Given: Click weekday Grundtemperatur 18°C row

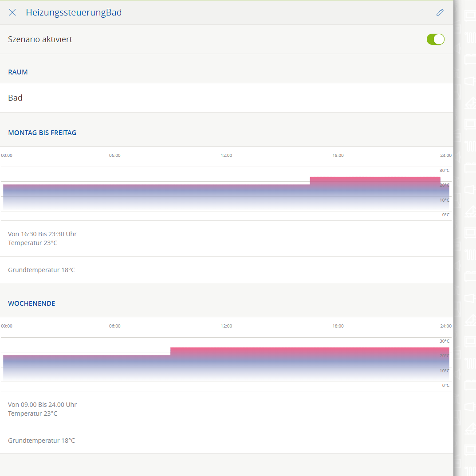Looking at the screenshot, I should 41,270.
